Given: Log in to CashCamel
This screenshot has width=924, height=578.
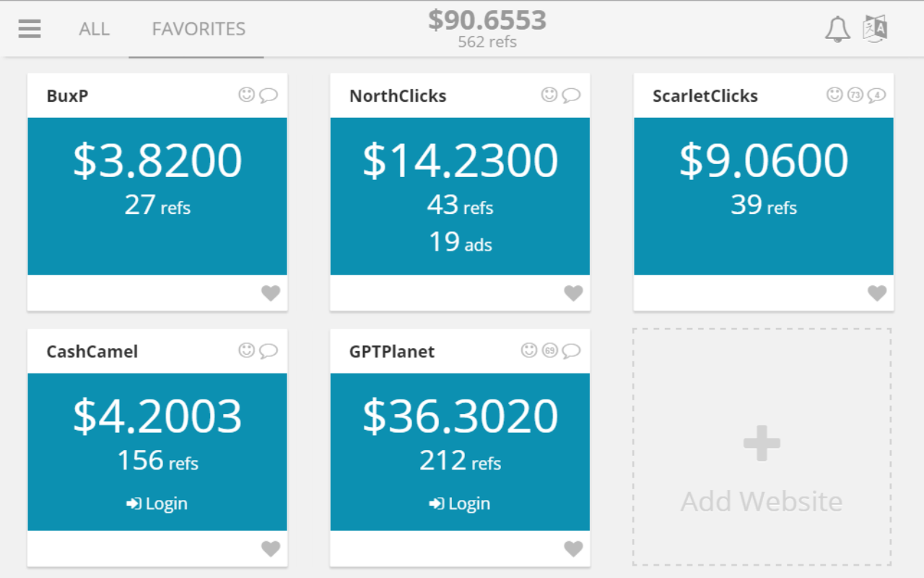Looking at the screenshot, I should [157, 504].
